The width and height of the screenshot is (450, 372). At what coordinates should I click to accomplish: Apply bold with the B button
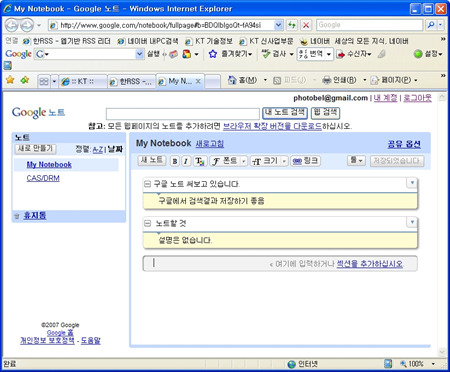[174, 161]
